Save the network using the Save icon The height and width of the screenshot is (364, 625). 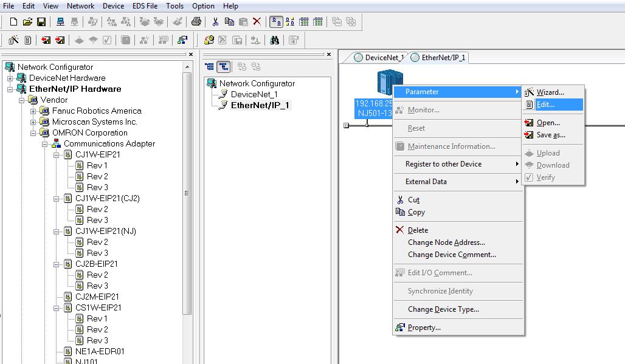41,21
